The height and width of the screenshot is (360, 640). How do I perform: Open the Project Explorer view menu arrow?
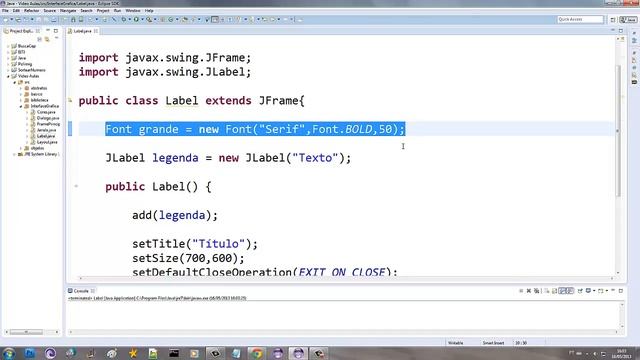click(56, 39)
